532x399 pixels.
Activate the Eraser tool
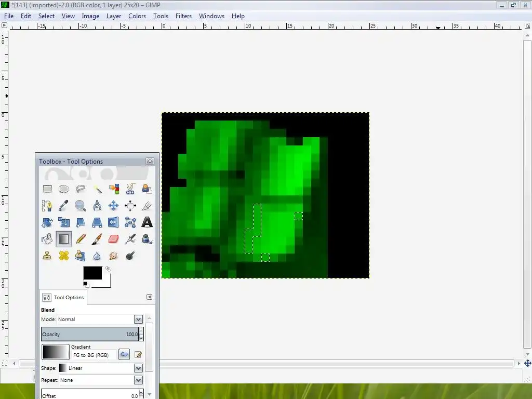tap(114, 239)
